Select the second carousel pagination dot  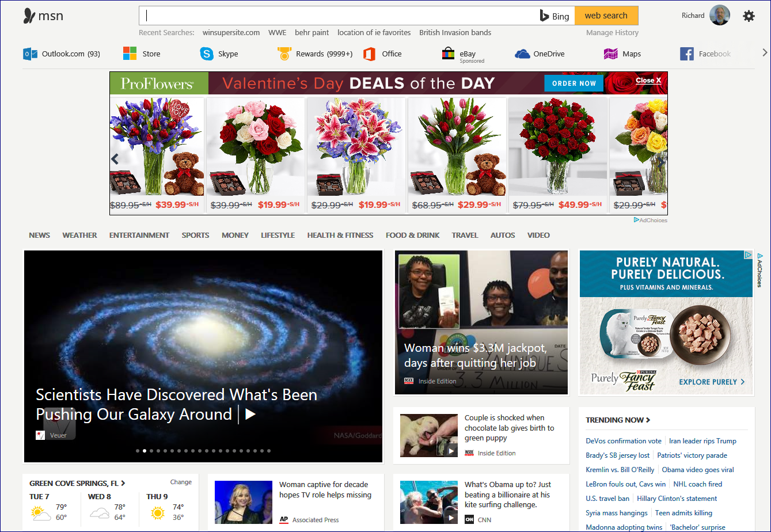pos(144,451)
